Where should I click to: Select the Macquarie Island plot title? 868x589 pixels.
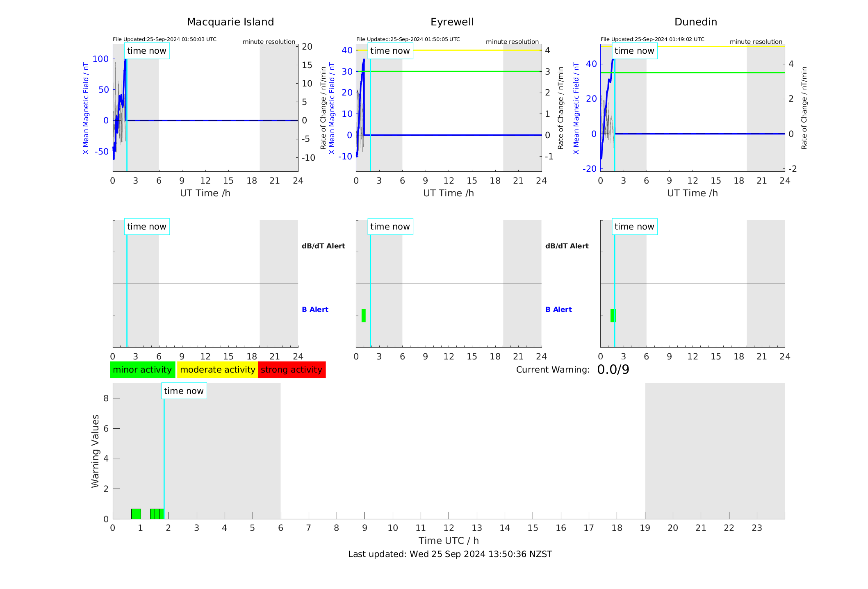[x=230, y=22]
